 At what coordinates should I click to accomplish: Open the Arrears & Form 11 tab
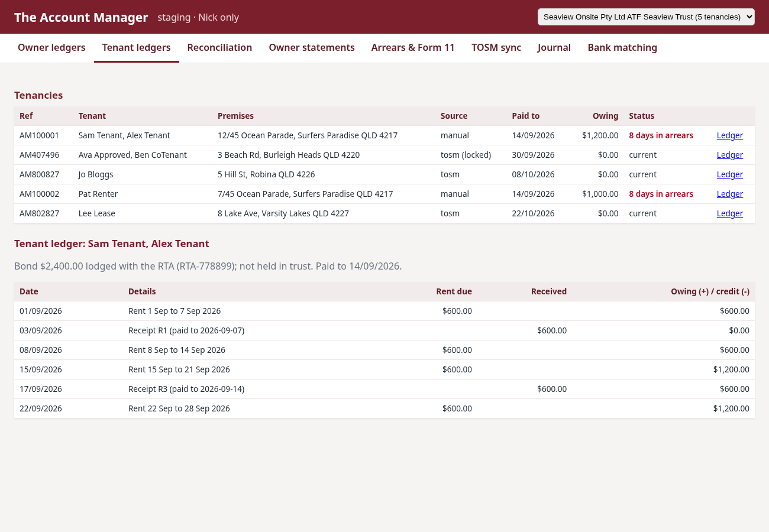[x=413, y=47]
